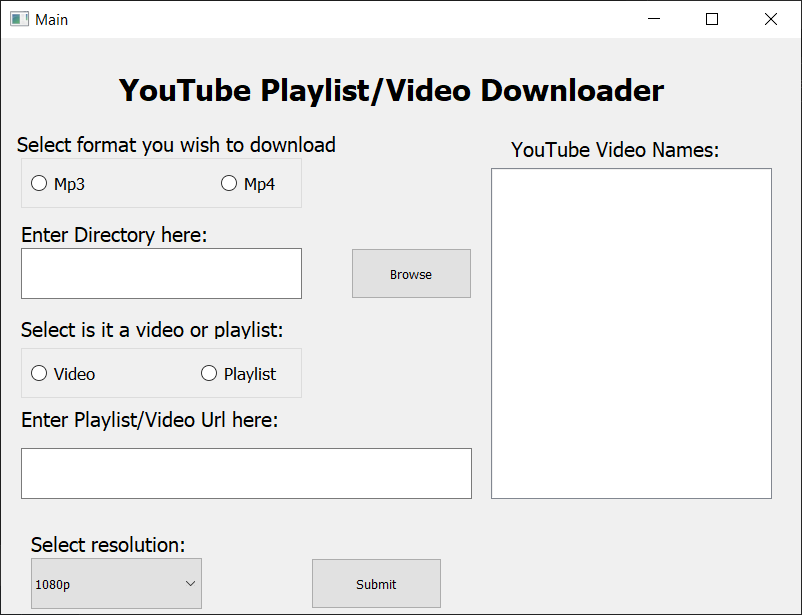Click the dropdown arrow next to 1080p
The width and height of the screenshot is (802, 615).
191,583
